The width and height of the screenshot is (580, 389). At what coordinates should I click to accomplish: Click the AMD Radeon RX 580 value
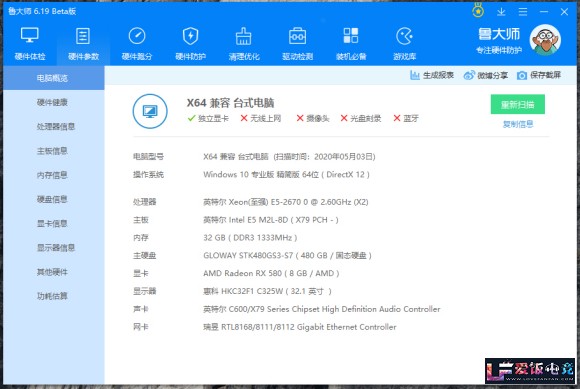(x=271, y=273)
